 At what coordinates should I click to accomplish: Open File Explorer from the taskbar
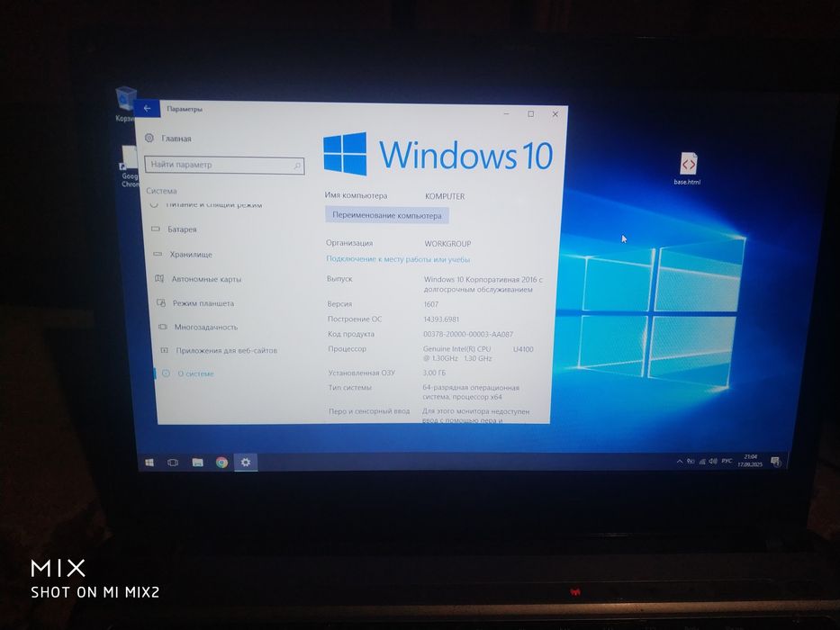coord(197,463)
